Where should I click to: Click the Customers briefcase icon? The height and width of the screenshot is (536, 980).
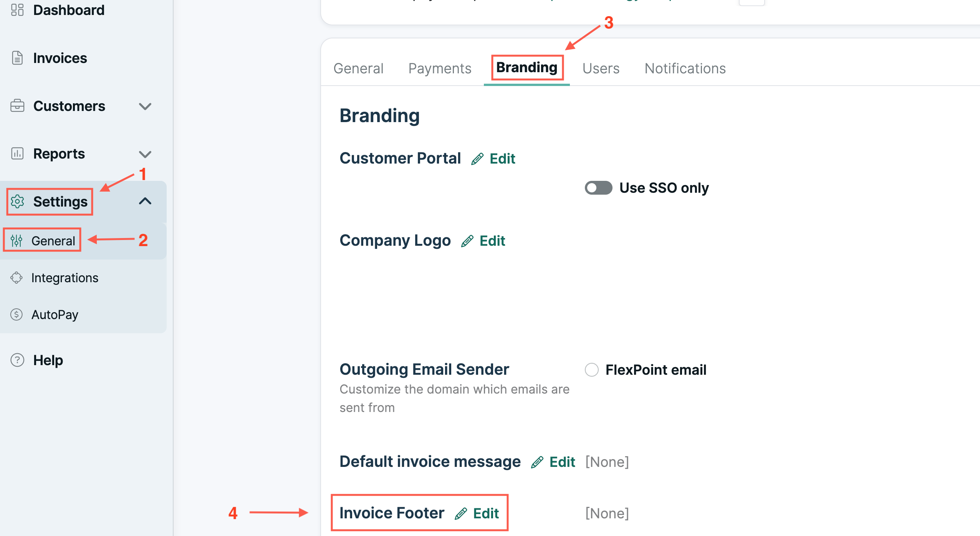[18, 106]
